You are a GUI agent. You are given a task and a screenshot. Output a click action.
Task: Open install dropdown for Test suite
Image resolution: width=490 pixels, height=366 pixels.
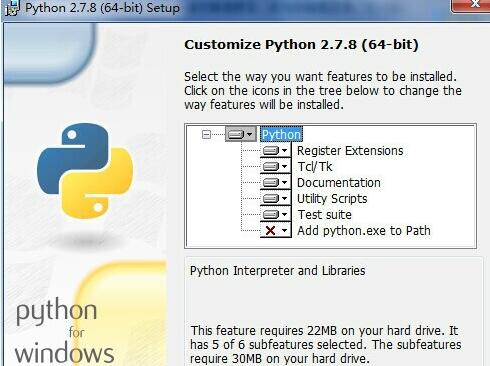[276, 214]
